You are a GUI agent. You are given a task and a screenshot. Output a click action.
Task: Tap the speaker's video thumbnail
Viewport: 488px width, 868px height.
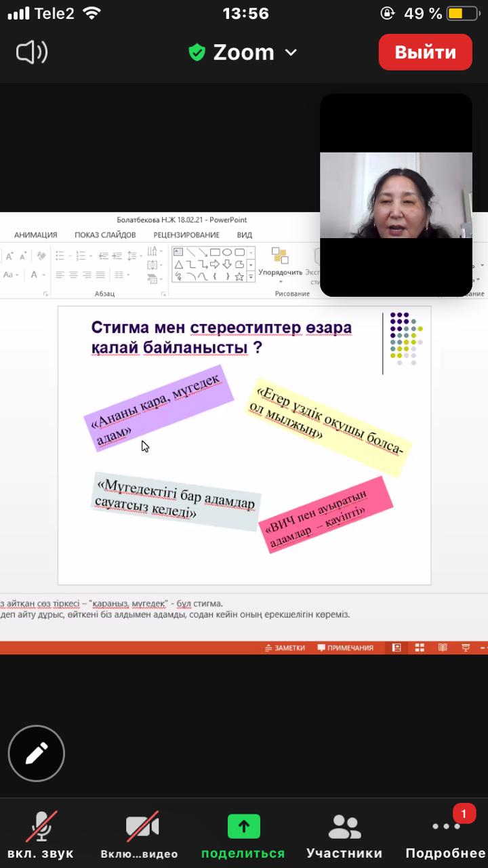396,195
